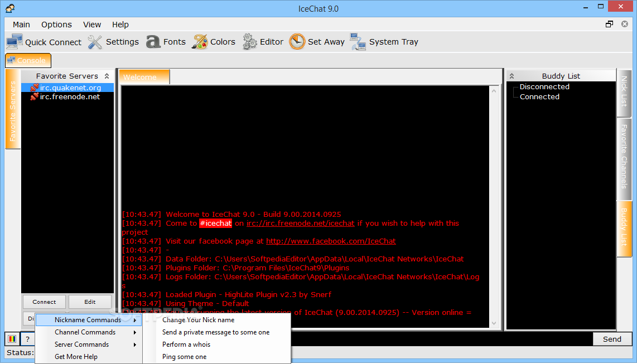Open the Buddy List side tab
The height and width of the screenshot is (364, 637).
pyautogui.click(x=624, y=228)
